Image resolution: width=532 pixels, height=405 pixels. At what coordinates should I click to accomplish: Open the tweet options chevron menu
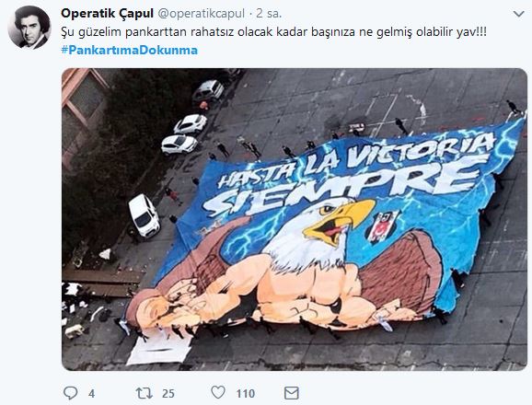519,14
